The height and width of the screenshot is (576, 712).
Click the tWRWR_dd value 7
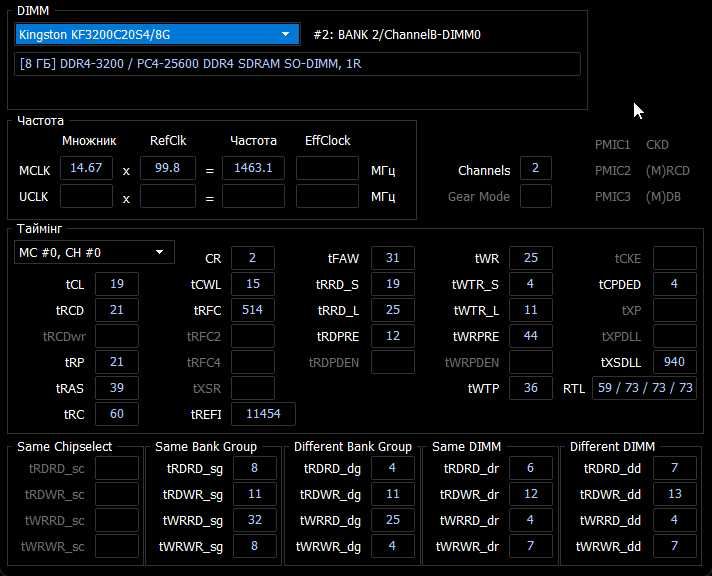[675, 546]
